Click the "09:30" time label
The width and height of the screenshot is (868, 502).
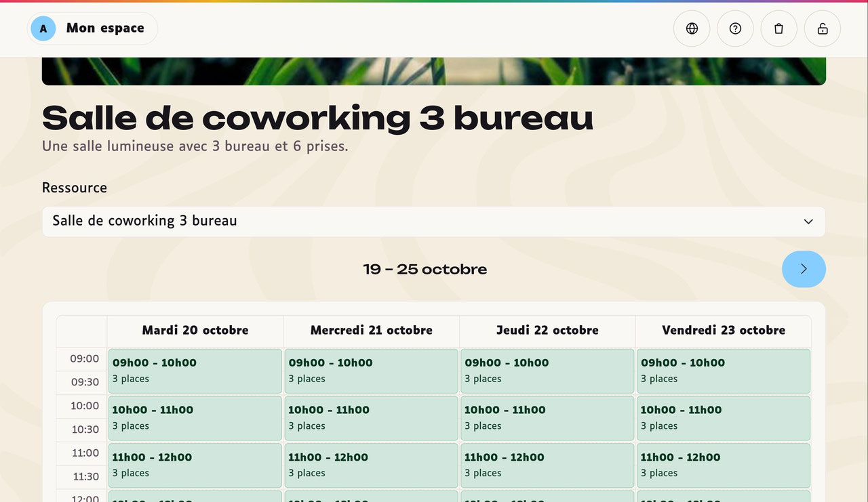click(85, 382)
